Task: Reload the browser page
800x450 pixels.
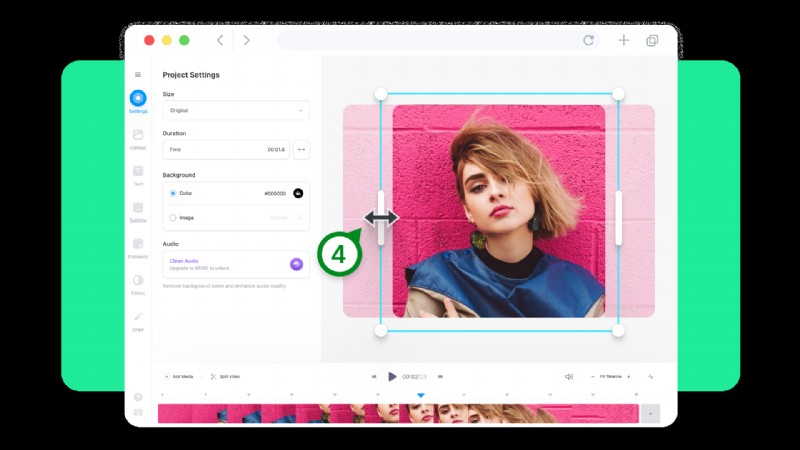Action: (588, 40)
